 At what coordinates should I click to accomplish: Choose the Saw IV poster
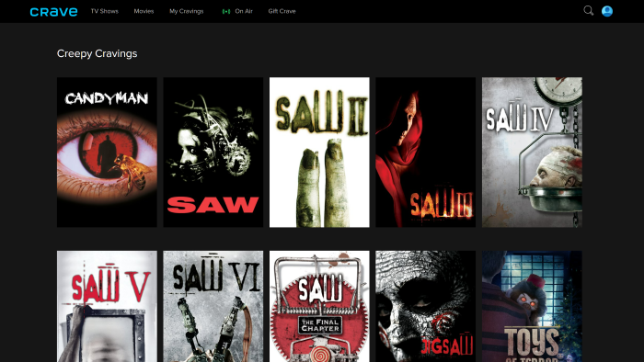(x=532, y=153)
